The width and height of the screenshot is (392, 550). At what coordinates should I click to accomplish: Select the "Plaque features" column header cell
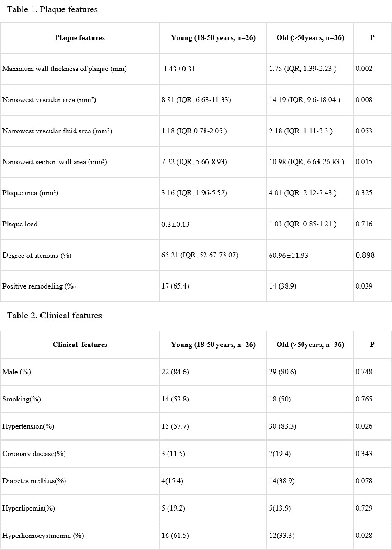point(79,38)
